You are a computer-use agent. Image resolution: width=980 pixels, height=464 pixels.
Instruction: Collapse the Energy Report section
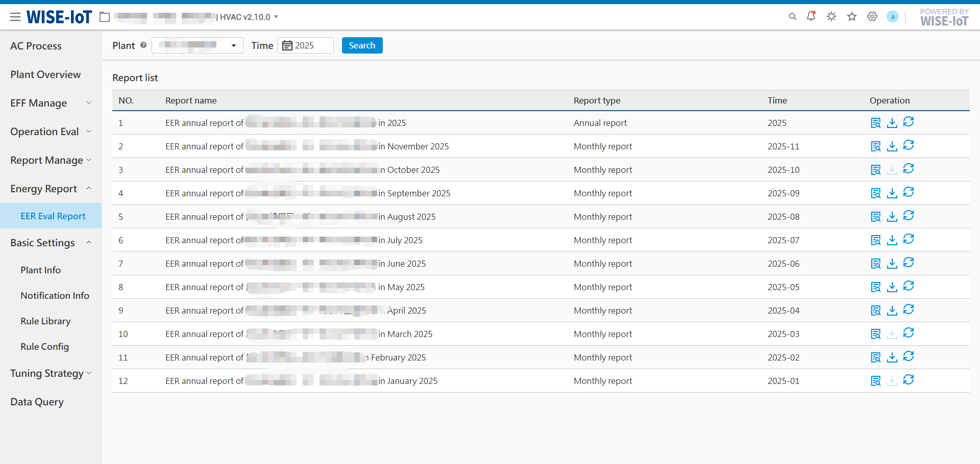click(50, 189)
